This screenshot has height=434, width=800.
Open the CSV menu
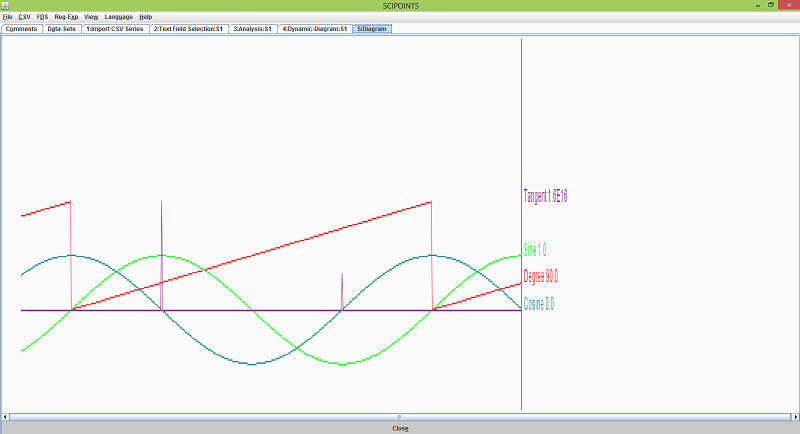(24, 17)
